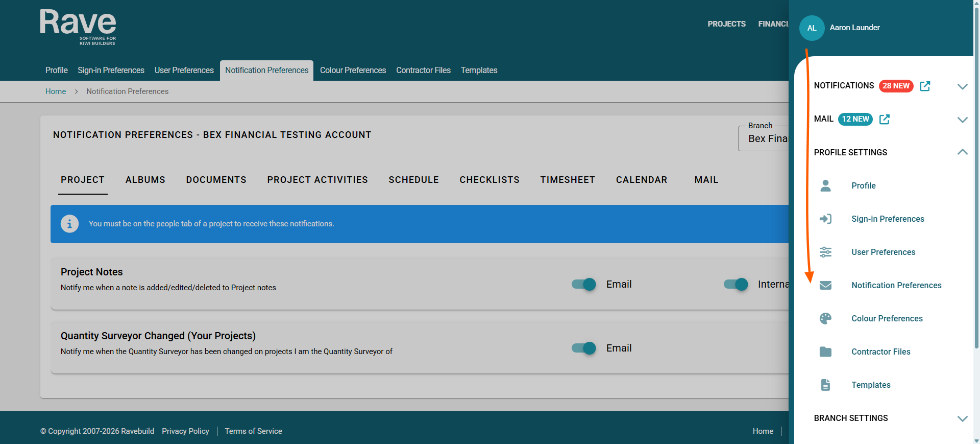
Task: Disable Email toggle for Project Notes
Action: point(584,284)
